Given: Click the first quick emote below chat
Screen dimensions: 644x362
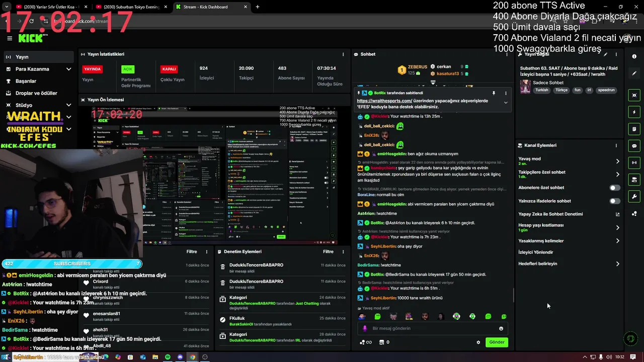Looking at the screenshot, I should pyautogui.click(x=362, y=316).
